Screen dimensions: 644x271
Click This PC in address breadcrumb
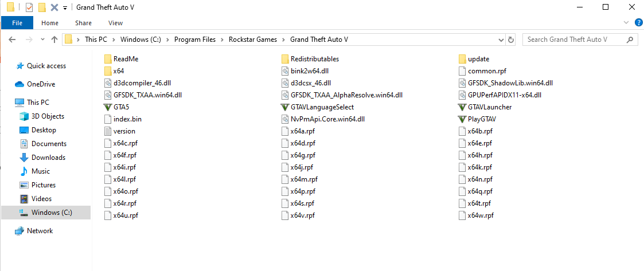96,40
